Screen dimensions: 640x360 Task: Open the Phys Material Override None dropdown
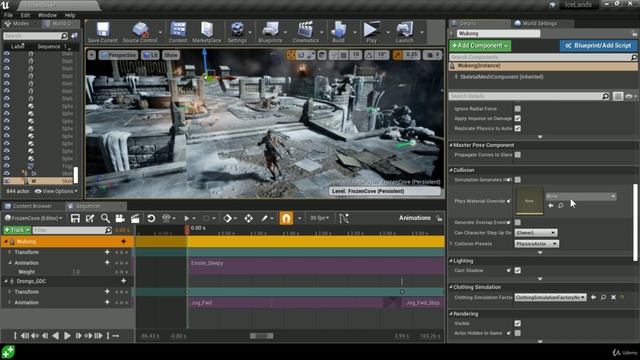581,196
